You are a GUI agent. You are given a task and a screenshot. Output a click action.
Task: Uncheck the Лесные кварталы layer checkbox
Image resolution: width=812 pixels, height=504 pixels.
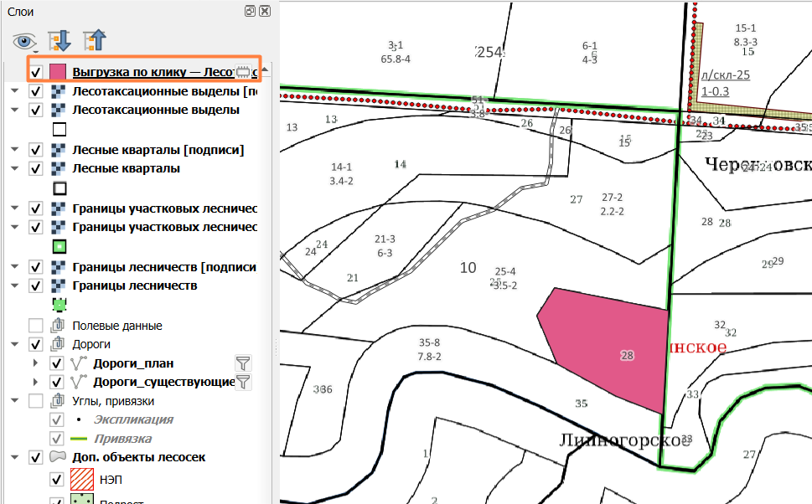point(35,168)
